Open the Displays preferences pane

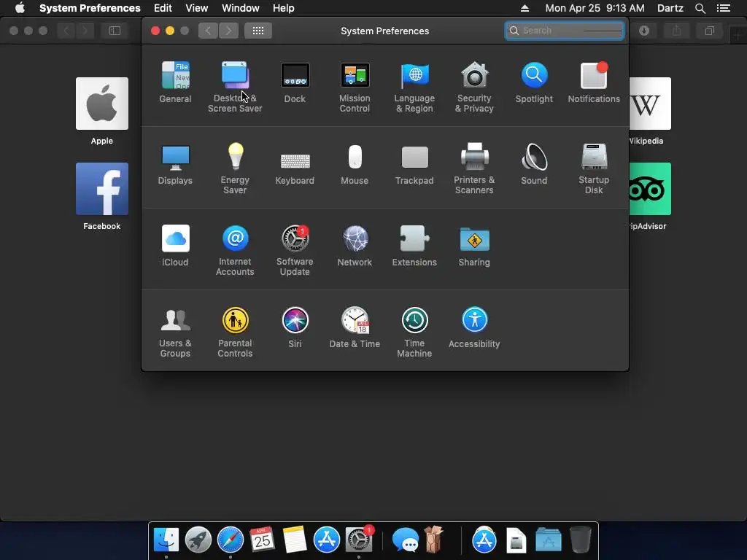175,164
